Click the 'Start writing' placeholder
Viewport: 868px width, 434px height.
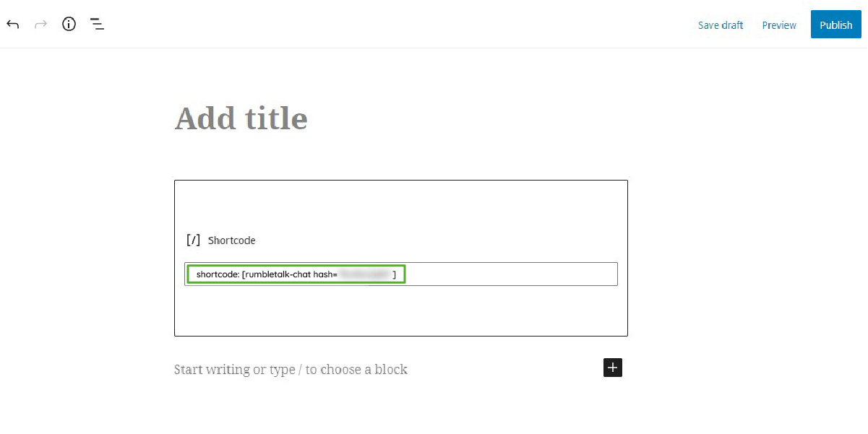(291, 369)
